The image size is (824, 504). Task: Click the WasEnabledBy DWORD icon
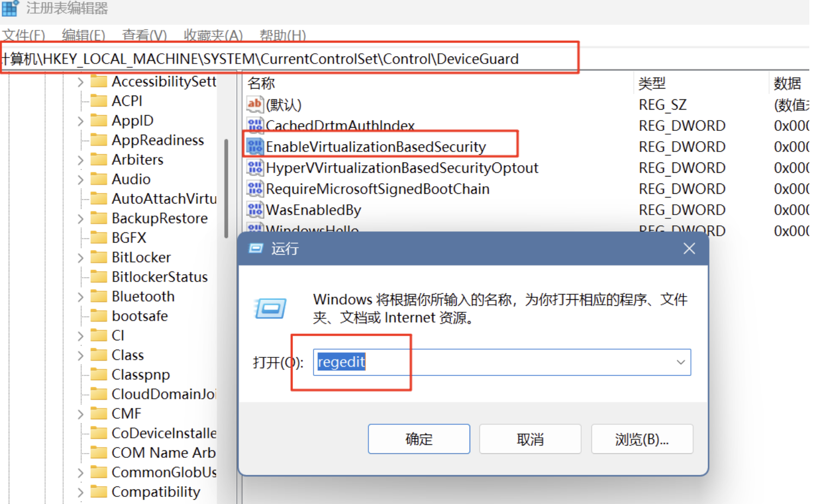254,210
